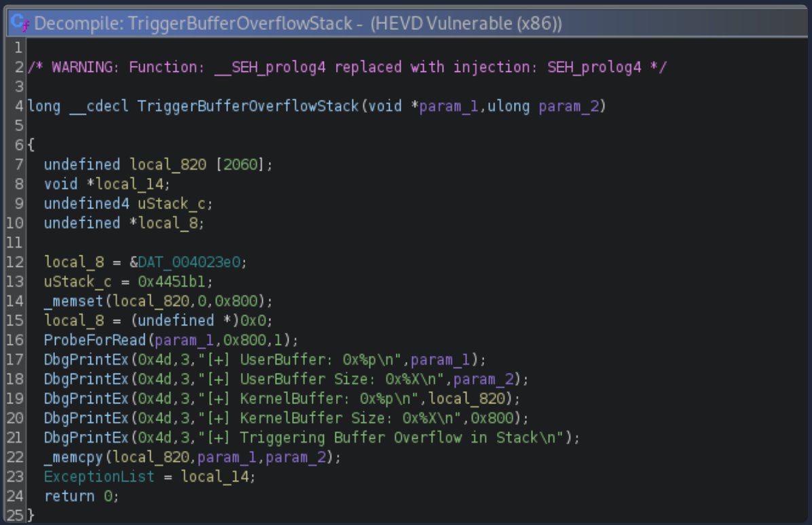812x525 pixels.
Task: Click the ExceptionList variable
Action: pyautogui.click(x=99, y=477)
